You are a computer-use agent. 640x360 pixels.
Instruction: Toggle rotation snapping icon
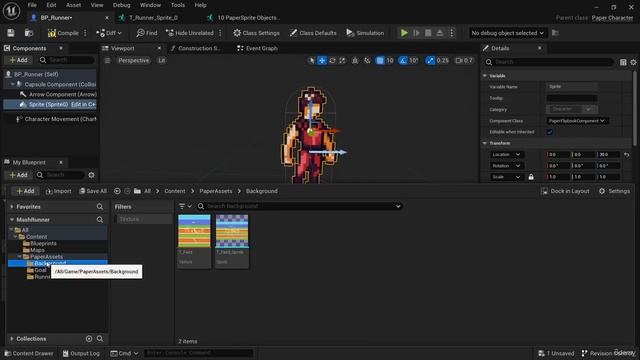403,60
